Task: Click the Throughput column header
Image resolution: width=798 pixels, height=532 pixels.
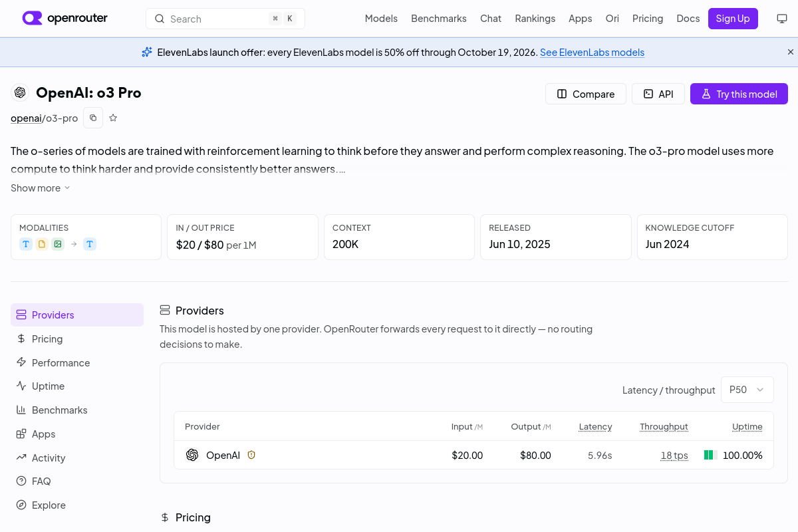Action: click(x=664, y=427)
